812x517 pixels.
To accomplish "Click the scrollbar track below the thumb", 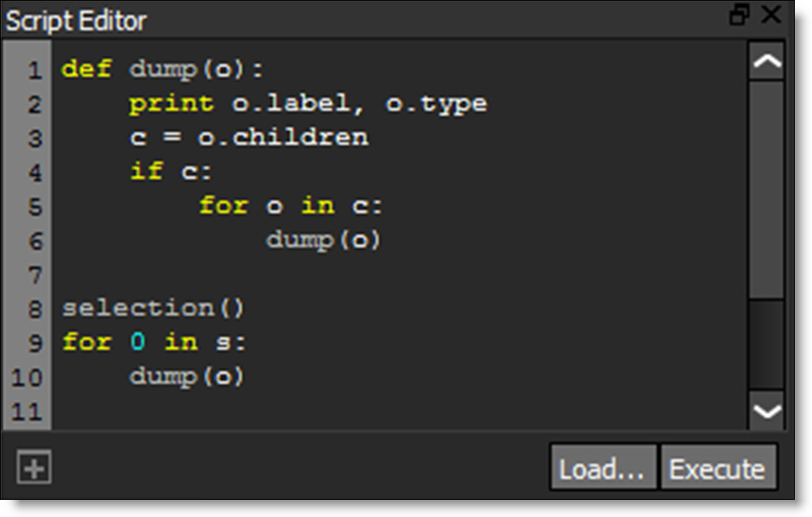I will pyautogui.click(x=766, y=345).
